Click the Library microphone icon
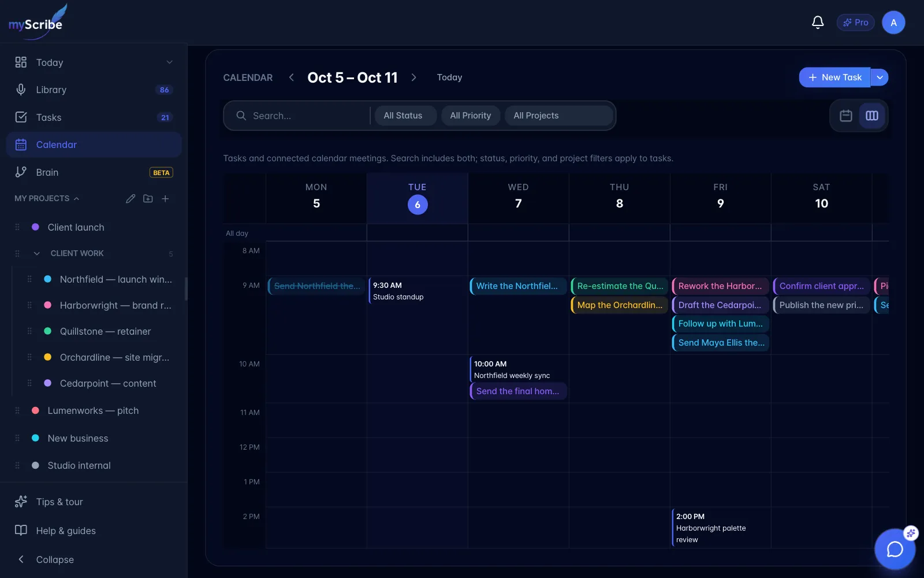924x578 pixels. (21, 90)
